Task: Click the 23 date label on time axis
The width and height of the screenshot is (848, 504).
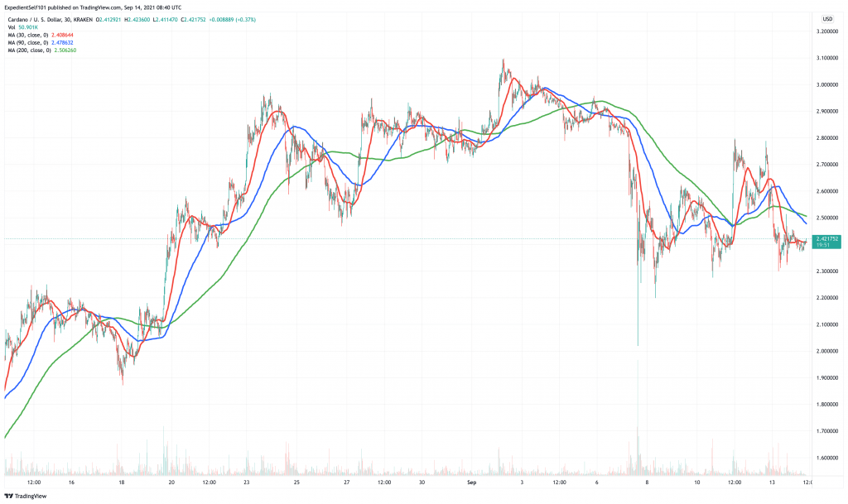Action: pos(247,482)
